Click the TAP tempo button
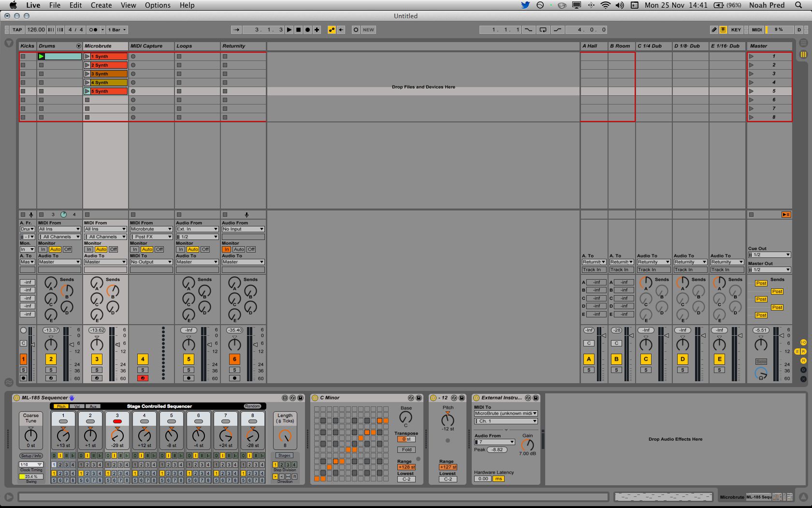This screenshot has height=508, width=812. tap(17, 30)
